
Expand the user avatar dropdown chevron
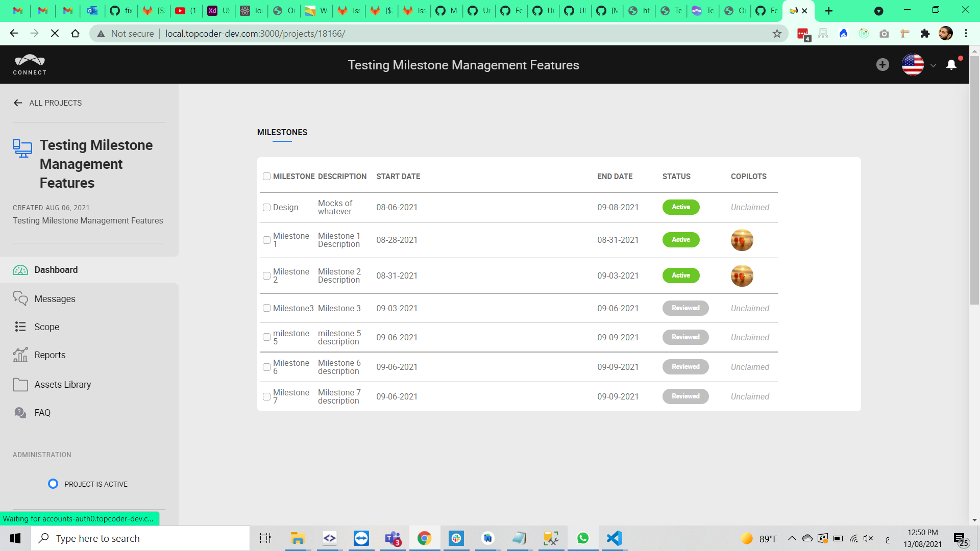click(933, 65)
